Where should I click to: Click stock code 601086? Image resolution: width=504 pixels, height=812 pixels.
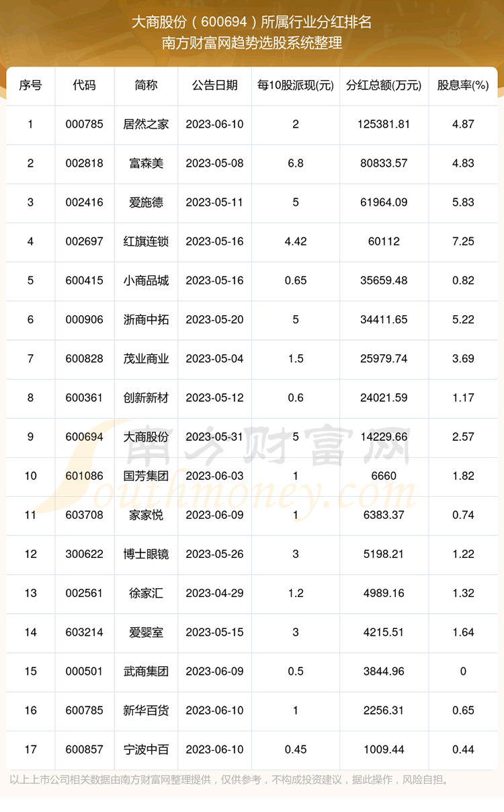click(x=85, y=476)
